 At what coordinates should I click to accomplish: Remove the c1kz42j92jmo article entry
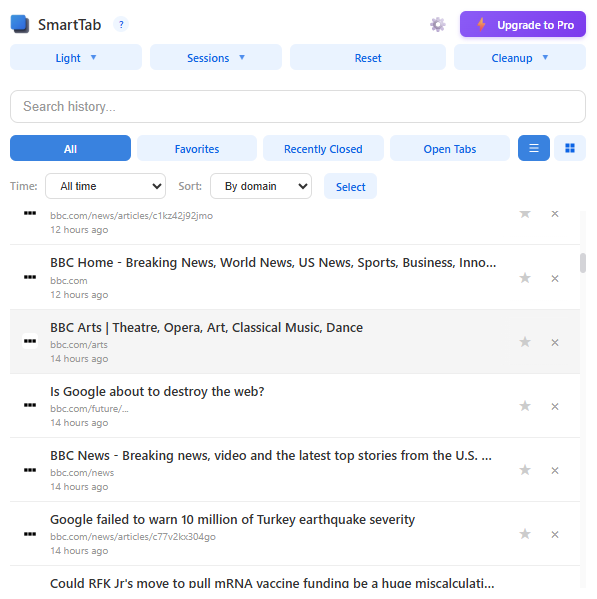(x=555, y=214)
